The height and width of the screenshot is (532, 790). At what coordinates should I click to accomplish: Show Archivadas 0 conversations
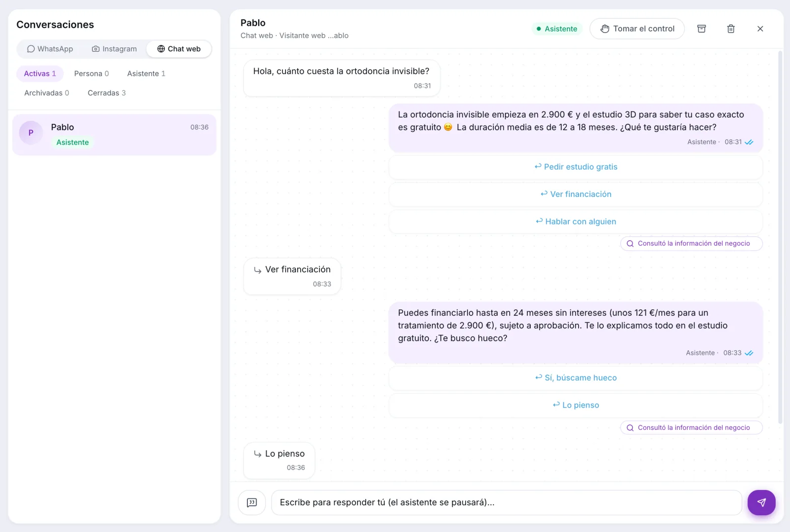click(x=46, y=93)
